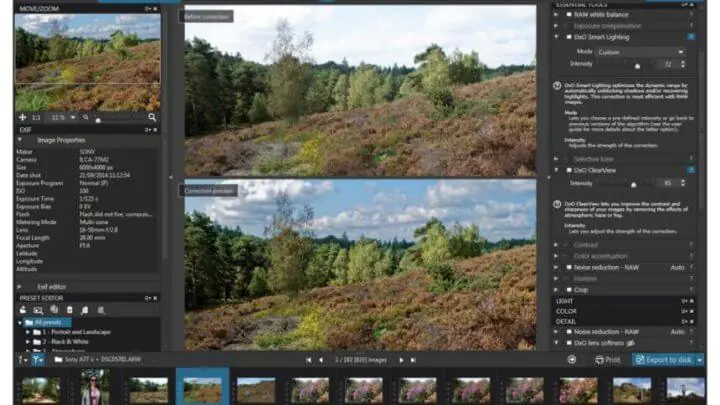720x405 pixels.
Task: Expand the Exposure compensation tool
Action: coord(556,26)
